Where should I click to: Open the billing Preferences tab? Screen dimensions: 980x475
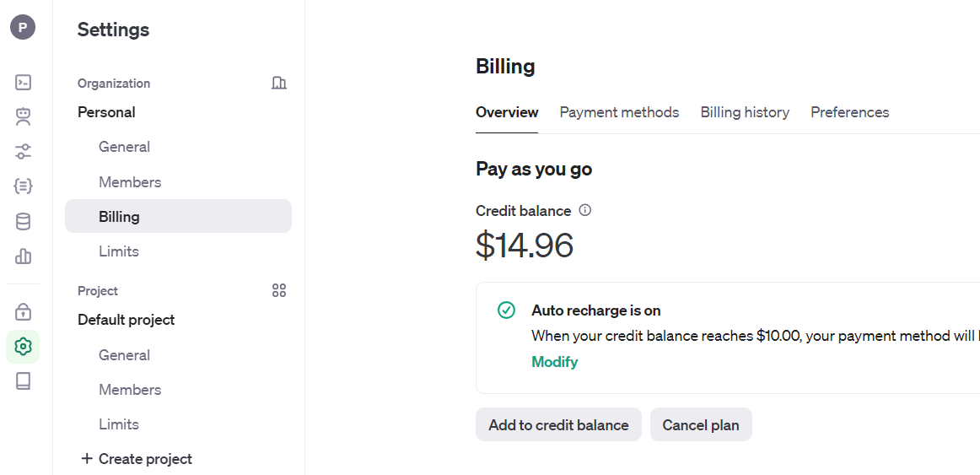coord(849,112)
